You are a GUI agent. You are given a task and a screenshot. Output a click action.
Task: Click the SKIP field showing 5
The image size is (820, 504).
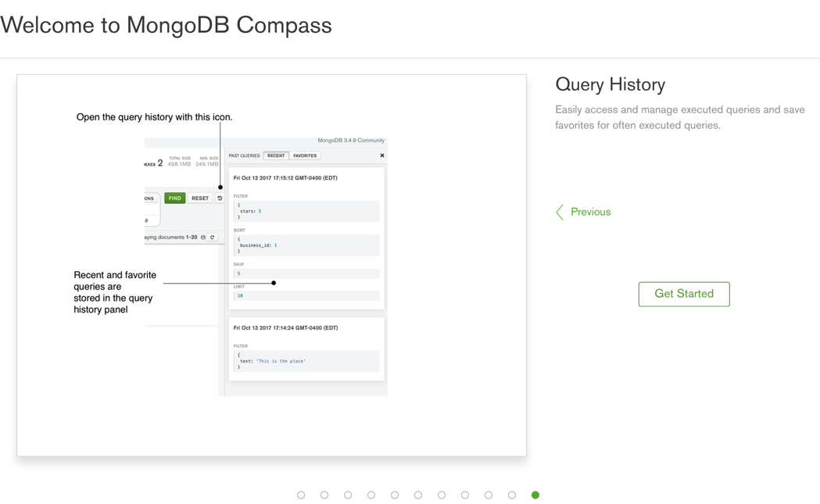coord(306,273)
